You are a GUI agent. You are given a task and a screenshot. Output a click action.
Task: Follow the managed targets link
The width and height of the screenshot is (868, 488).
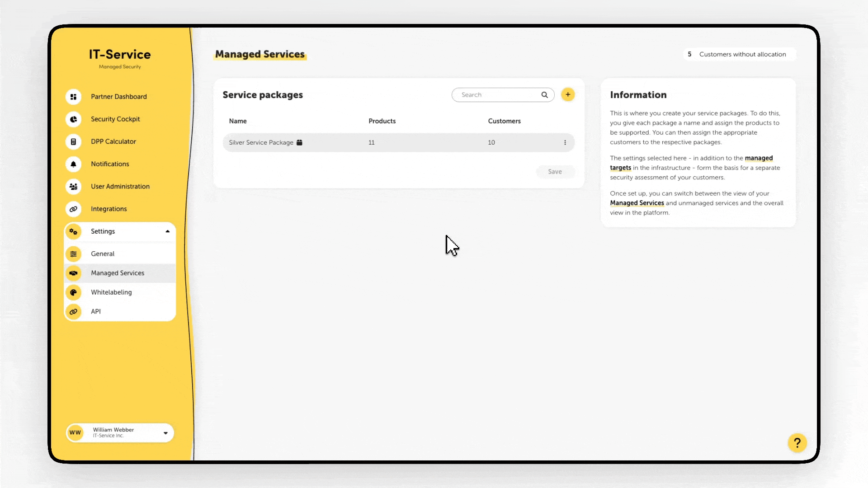[758, 158]
